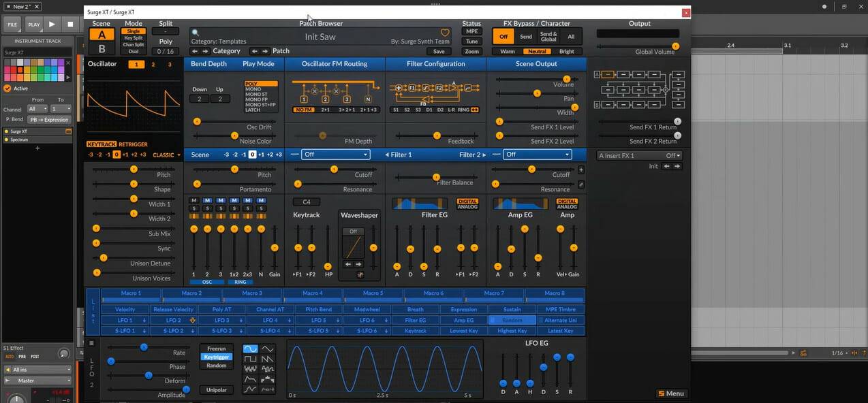Enable MPE in Status section
This screenshot has height=403, width=868.
(x=471, y=32)
